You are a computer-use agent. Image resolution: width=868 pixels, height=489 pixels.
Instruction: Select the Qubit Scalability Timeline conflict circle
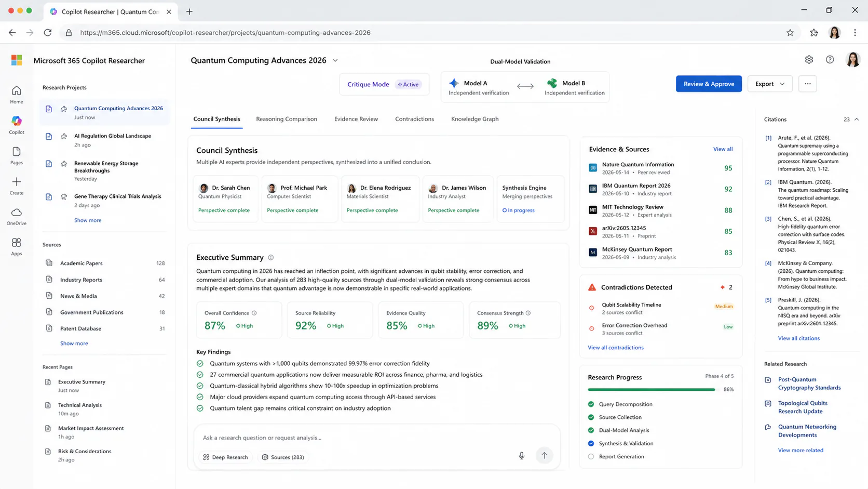pyautogui.click(x=592, y=308)
